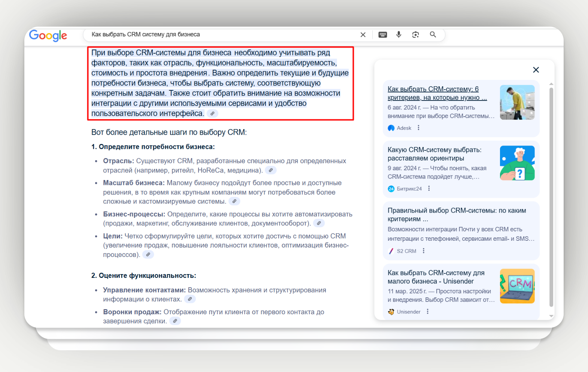Open the on-screen keyboard input tool

pos(382,35)
